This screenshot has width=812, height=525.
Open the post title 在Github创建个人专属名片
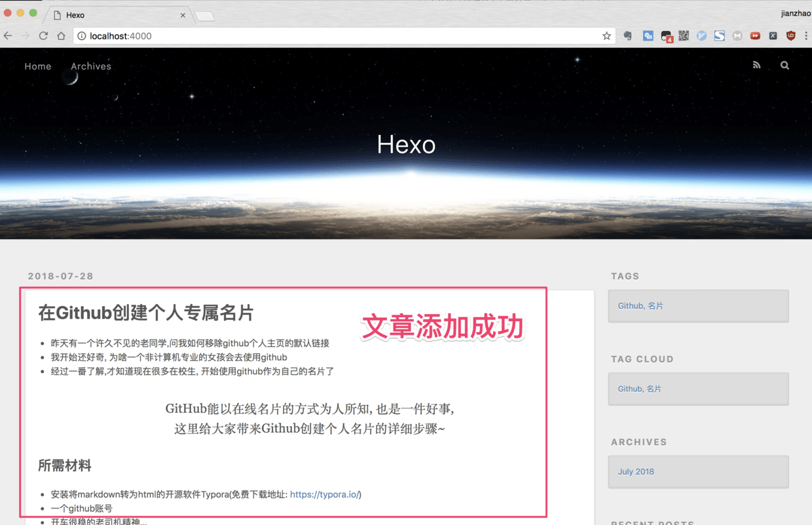146,313
